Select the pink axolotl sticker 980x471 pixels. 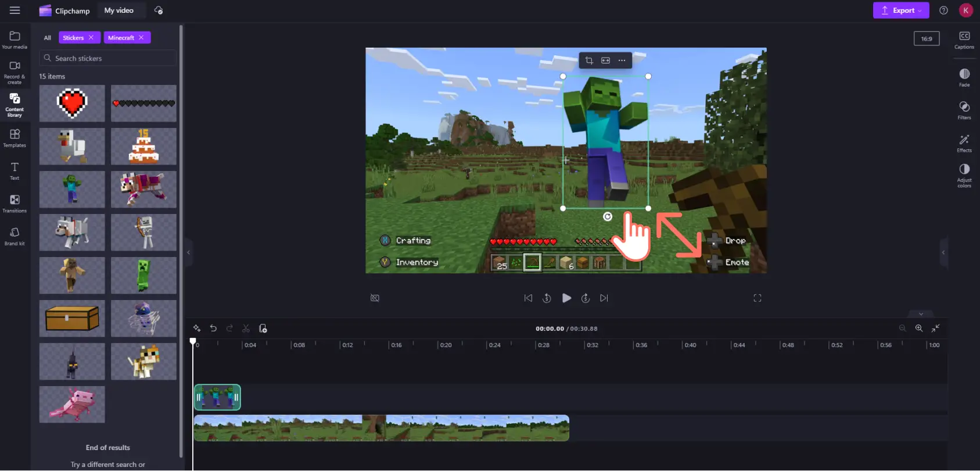[72, 405]
